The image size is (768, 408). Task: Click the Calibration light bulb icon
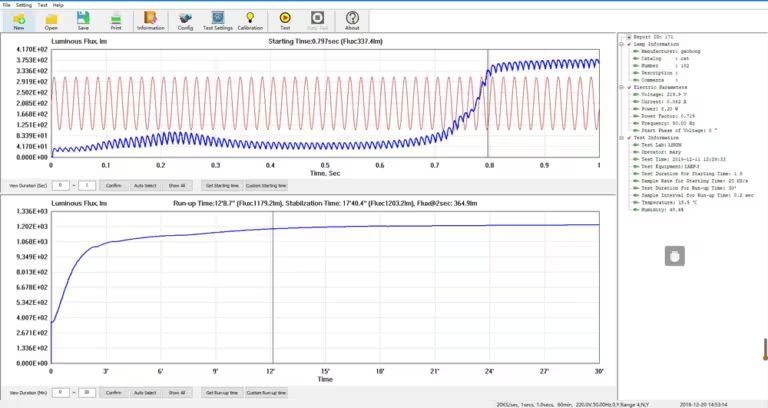pyautogui.click(x=250, y=21)
